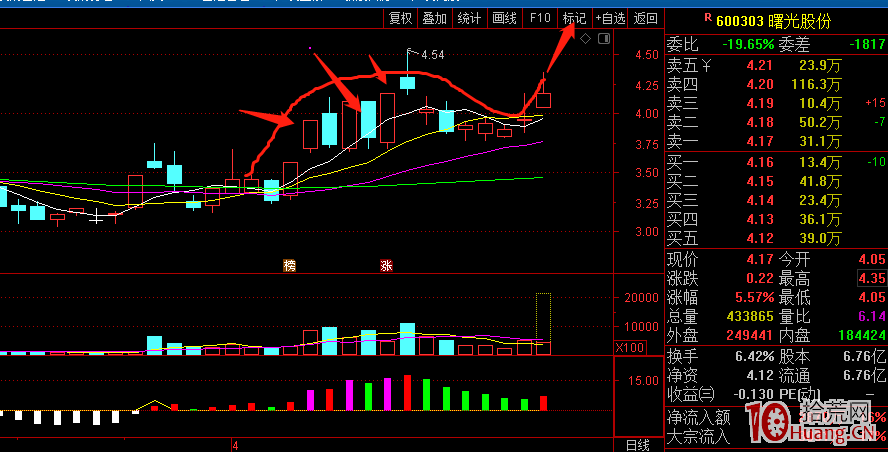Click the 最低 4.05 value

[872, 297]
